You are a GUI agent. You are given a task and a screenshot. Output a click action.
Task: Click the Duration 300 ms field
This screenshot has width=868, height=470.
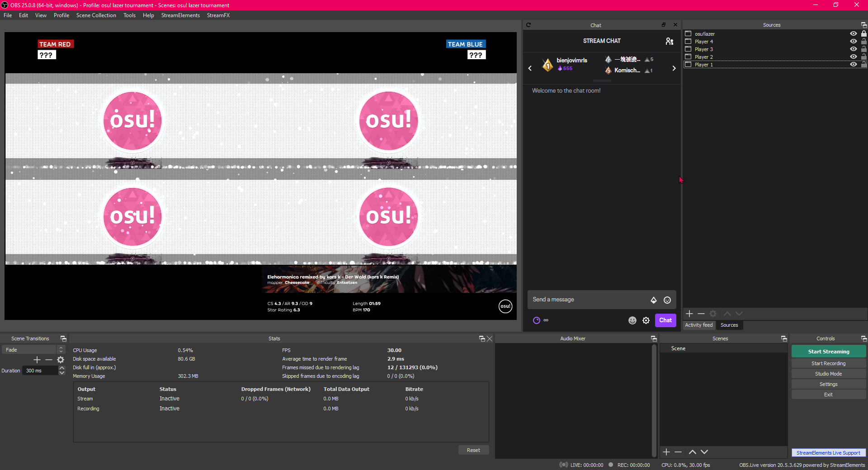tap(41, 371)
